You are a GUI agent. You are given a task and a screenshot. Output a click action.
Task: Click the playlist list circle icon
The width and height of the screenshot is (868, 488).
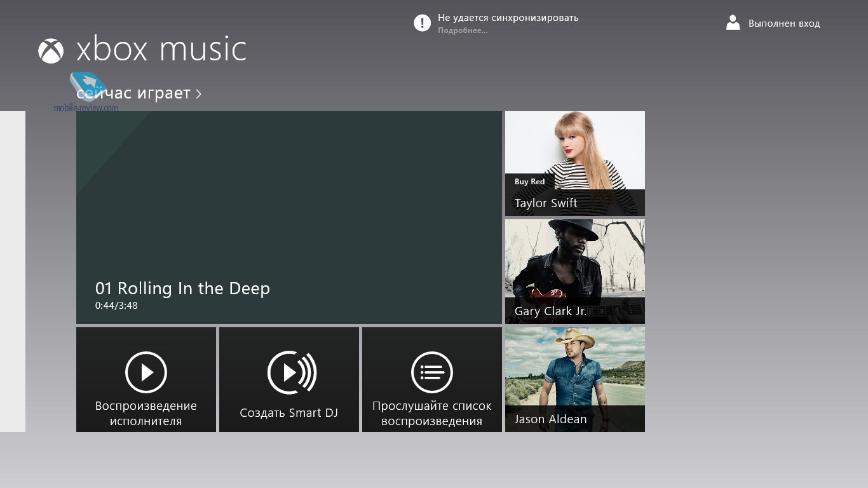(x=432, y=372)
